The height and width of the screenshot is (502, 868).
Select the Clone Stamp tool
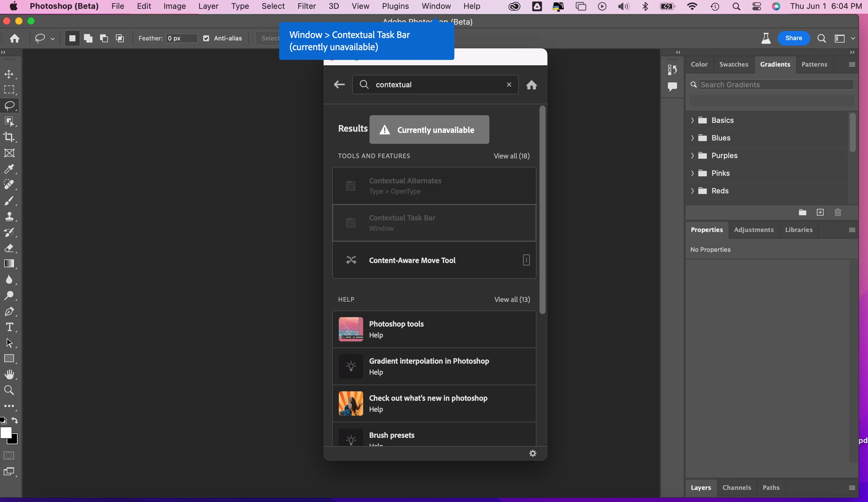[9, 216]
